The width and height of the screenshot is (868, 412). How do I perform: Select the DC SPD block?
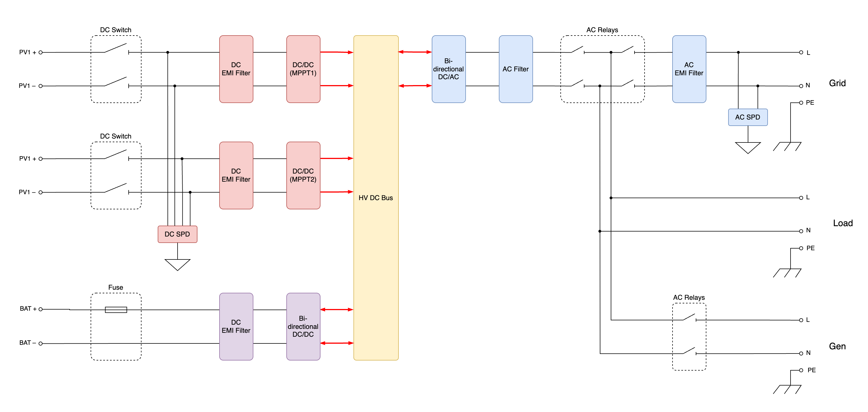[177, 234]
